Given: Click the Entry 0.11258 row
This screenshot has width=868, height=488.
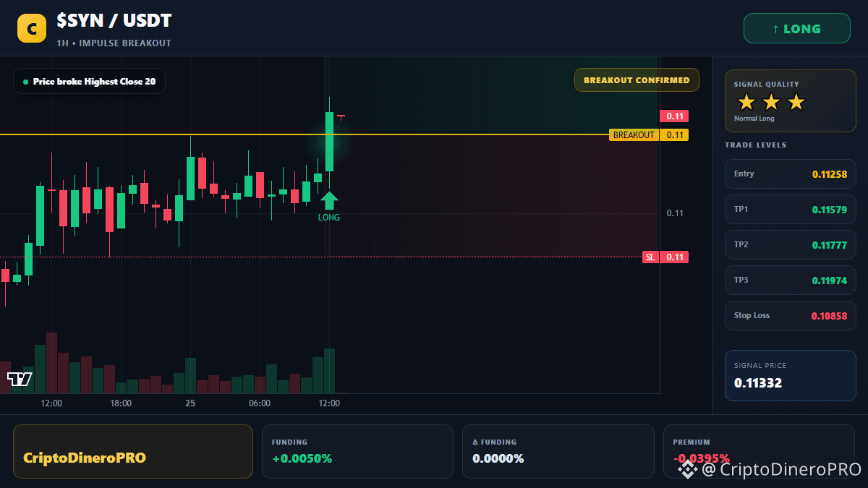Looking at the screenshot, I should (791, 174).
